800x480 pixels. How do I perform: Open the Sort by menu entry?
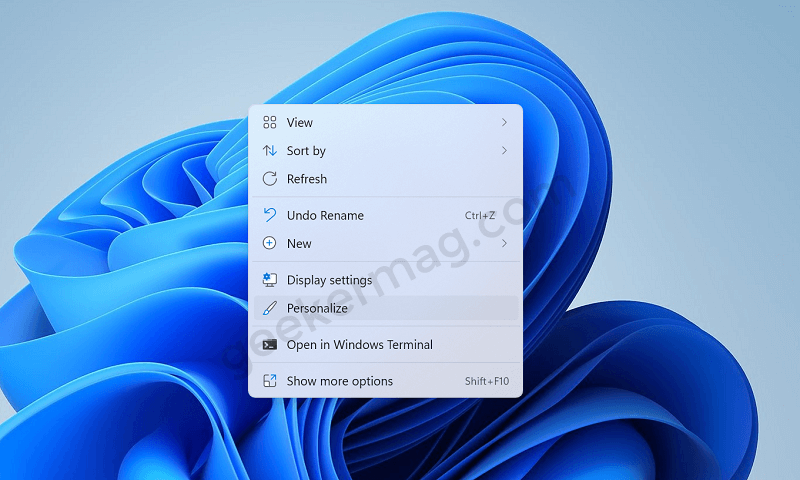pos(385,150)
